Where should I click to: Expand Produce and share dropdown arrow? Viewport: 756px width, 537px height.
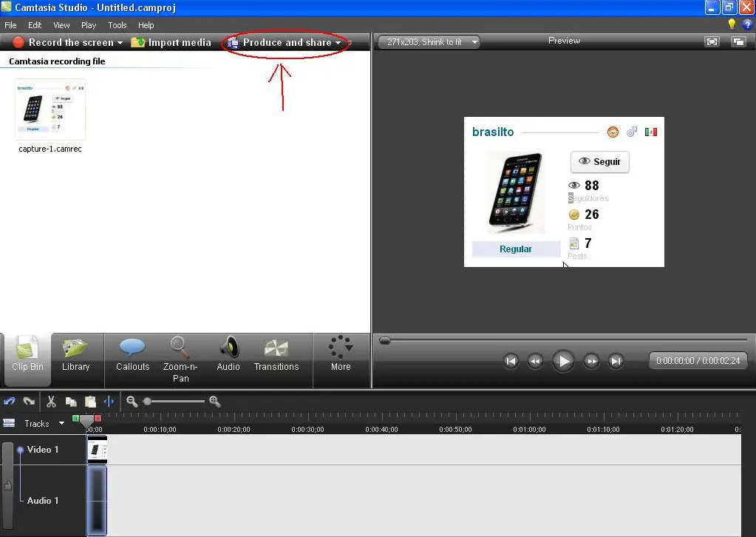(338, 43)
